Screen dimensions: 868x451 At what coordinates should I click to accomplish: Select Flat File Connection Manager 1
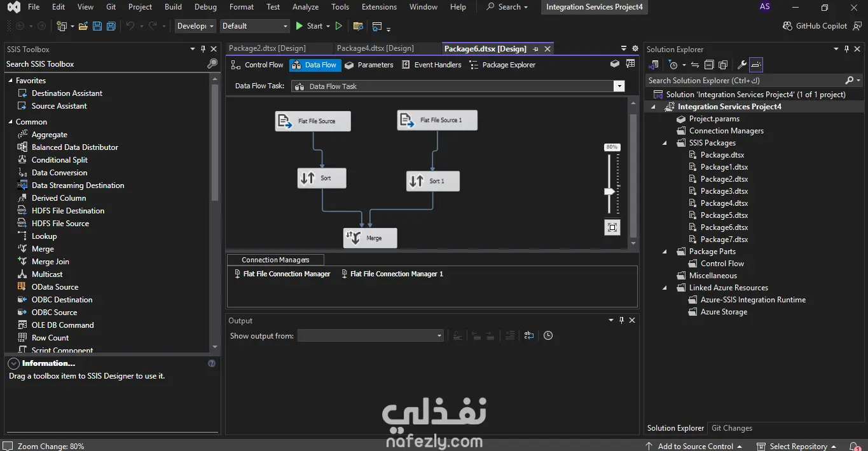392,274
